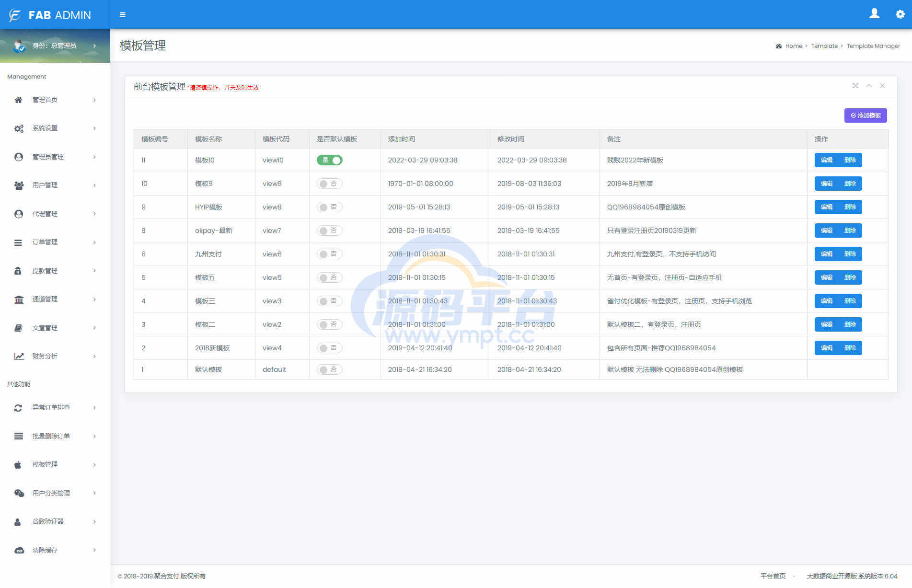This screenshot has width=912, height=588.
Task: Expand the panel to fullscreen icon
Action: [x=855, y=86]
